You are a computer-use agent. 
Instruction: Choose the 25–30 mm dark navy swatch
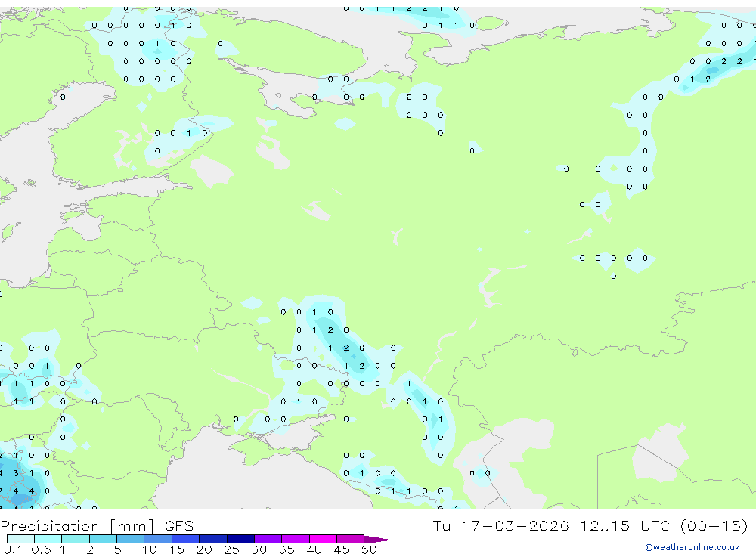240,539
